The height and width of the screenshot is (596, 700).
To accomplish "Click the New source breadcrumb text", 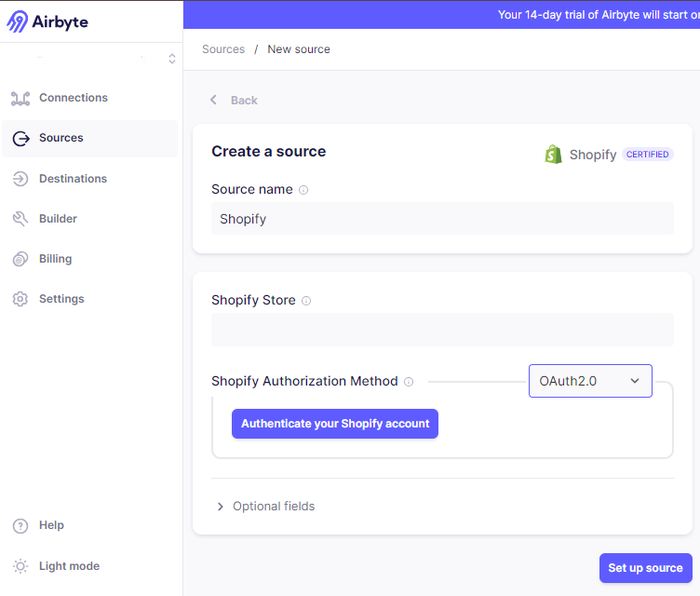I will (x=299, y=49).
